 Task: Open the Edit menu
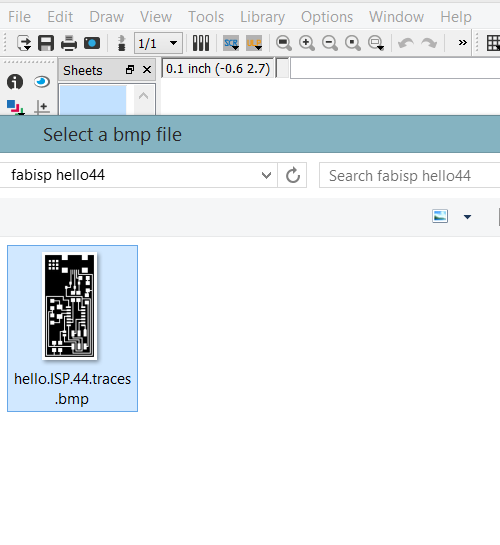[x=60, y=17]
